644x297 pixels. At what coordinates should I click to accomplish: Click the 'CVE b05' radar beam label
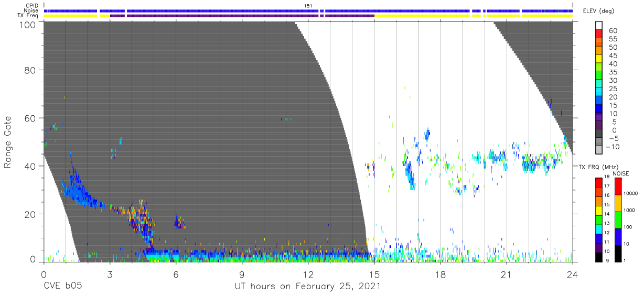coord(62,287)
